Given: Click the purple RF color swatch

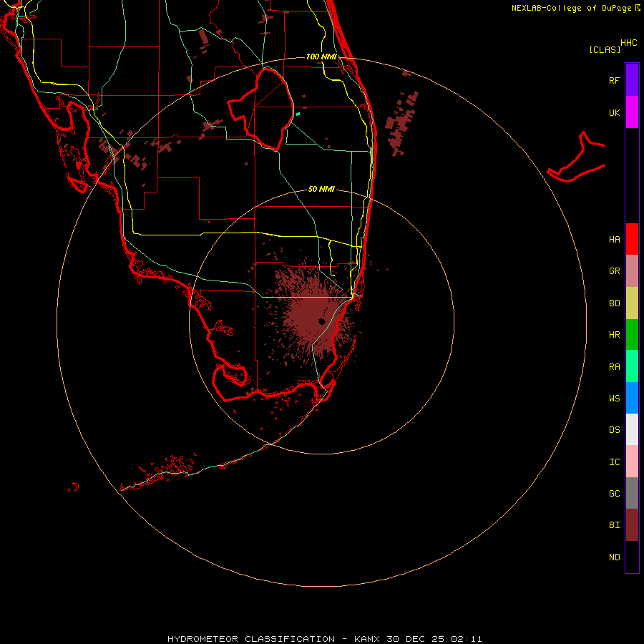Looking at the screenshot, I should click(632, 80).
